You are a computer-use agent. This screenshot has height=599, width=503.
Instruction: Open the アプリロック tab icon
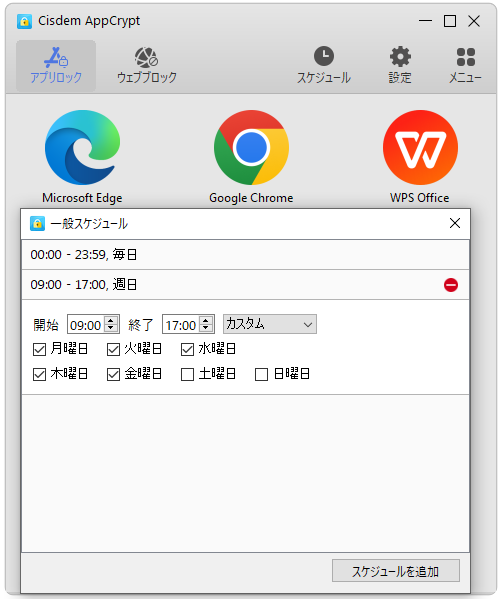(x=56, y=57)
